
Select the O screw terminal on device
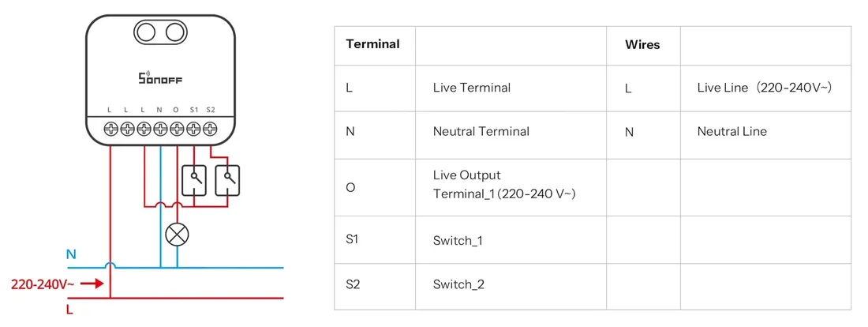[x=177, y=129]
